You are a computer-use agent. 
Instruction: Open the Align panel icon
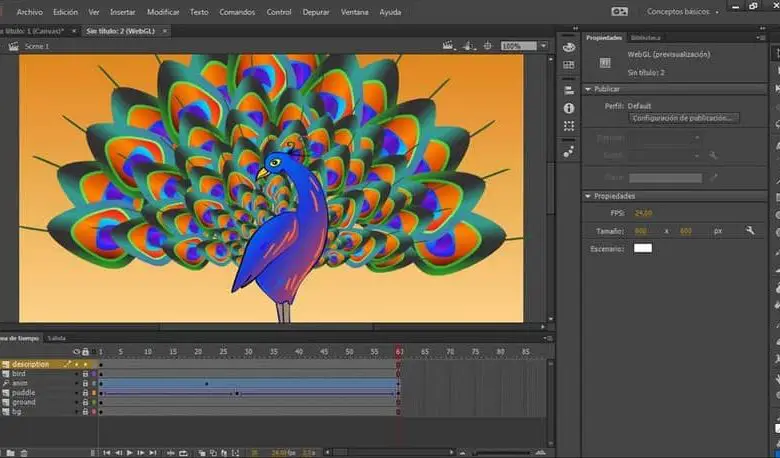pyautogui.click(x=569, y=90)
